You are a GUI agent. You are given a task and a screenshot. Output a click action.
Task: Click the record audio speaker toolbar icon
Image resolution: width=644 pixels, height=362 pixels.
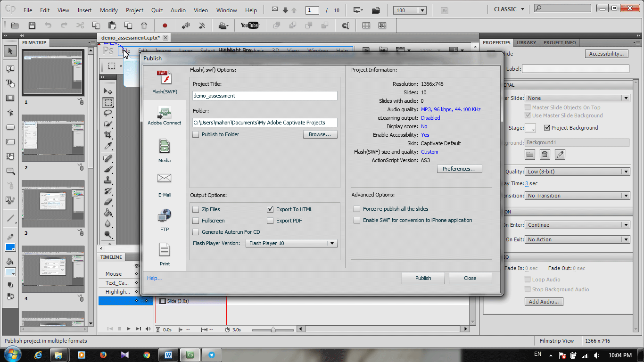pyautogui.click(x=186, y=25)
